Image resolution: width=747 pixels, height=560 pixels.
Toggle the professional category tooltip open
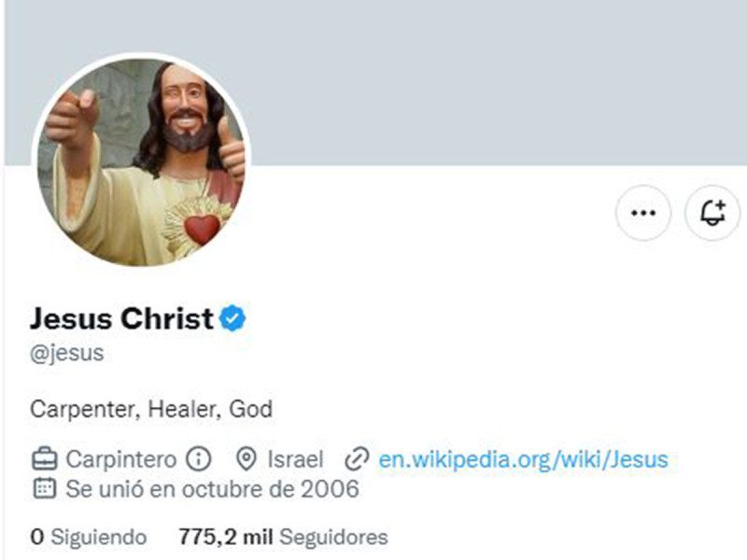click(x=199, y=459)
